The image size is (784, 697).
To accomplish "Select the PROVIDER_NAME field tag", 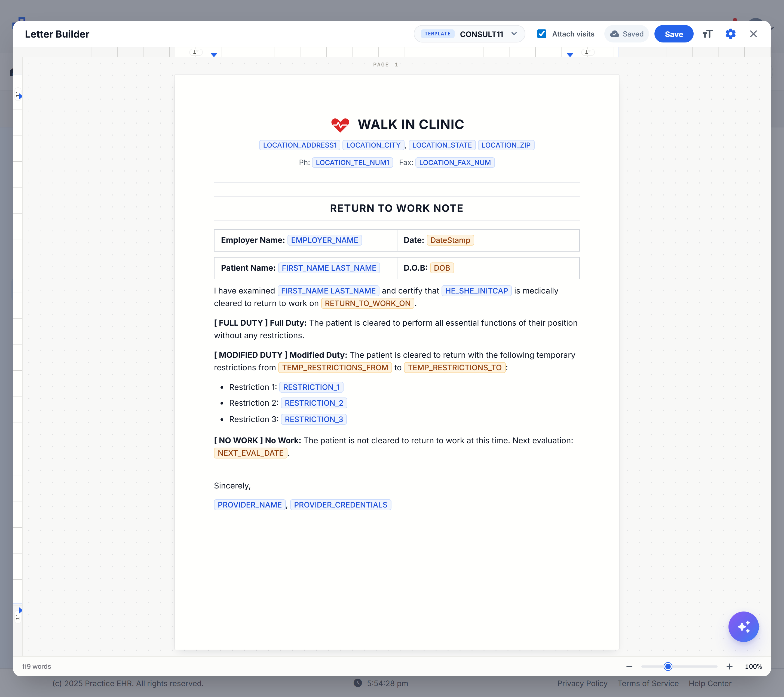I will click(x=250, y=505).
